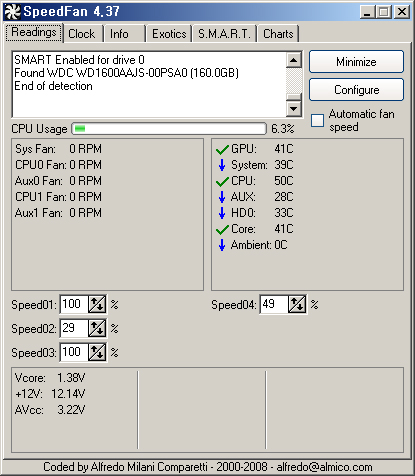Click the Speed02 value field showing 29
This screenshot has width=415, height=476.
click(74, 328)
